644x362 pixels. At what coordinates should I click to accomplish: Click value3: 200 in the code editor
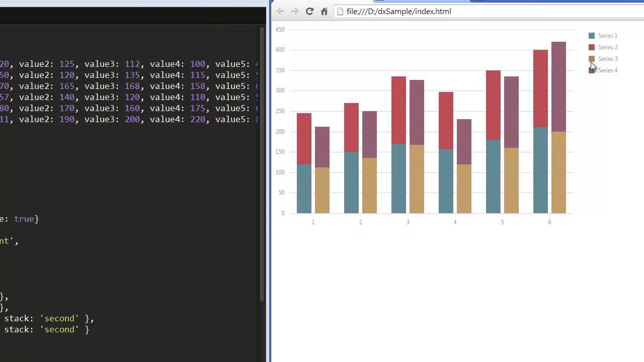tap(112, 119)
